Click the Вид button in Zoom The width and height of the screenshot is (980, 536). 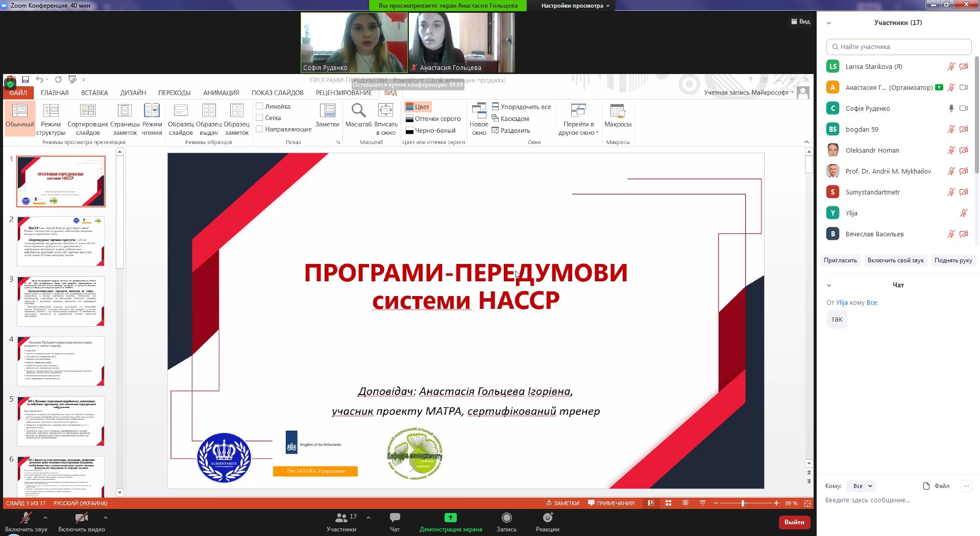tap(800, 21)
